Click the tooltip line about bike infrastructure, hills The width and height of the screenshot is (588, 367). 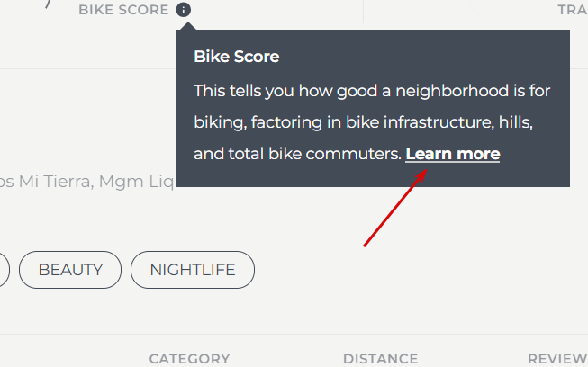click(364, 122)
